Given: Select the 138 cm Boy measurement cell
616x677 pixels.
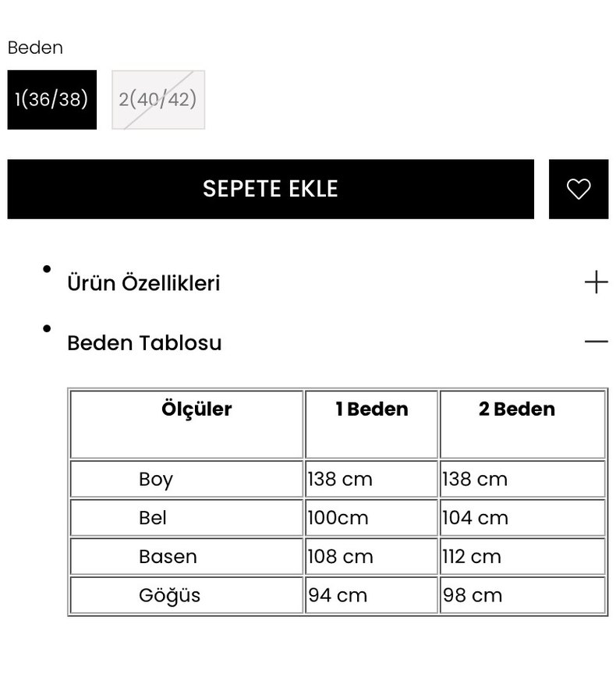Looking at the screenshot, I should click(x=372, y=479).
